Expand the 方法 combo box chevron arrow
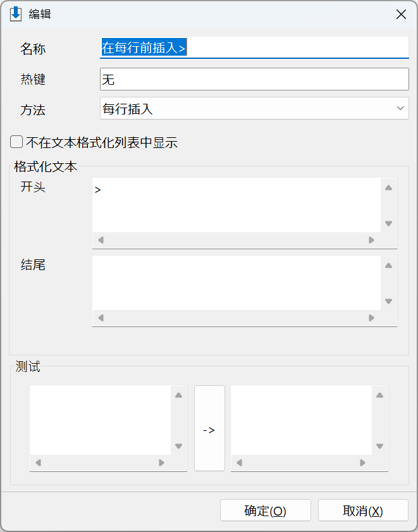Screen dimensions: 418x532 pyautogui.click(x=400, y=109)
